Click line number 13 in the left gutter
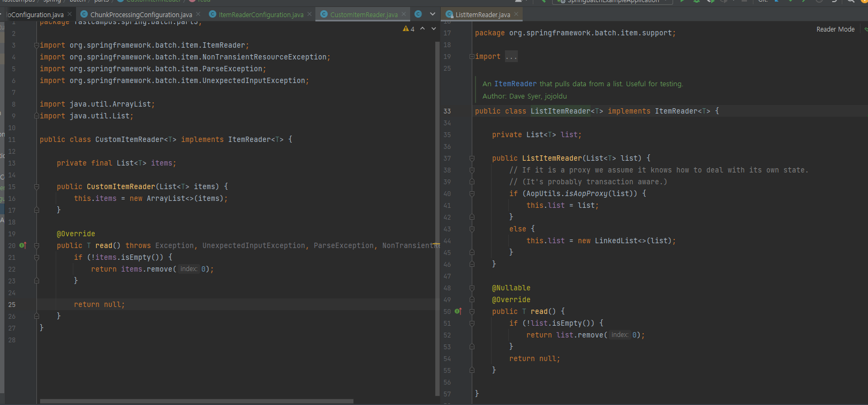Viewport: 868px width, 405px height. 12,163
